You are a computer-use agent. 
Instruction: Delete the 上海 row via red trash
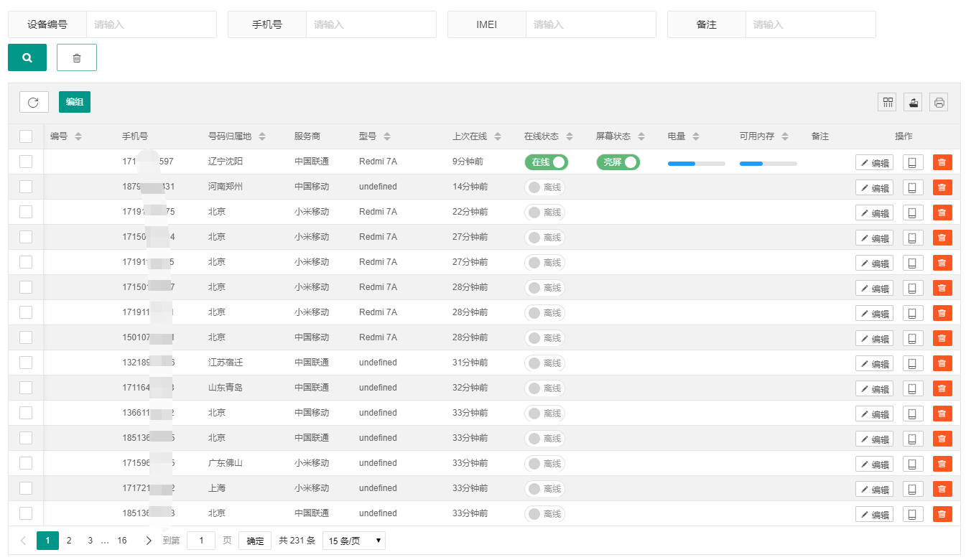[942, 489]
